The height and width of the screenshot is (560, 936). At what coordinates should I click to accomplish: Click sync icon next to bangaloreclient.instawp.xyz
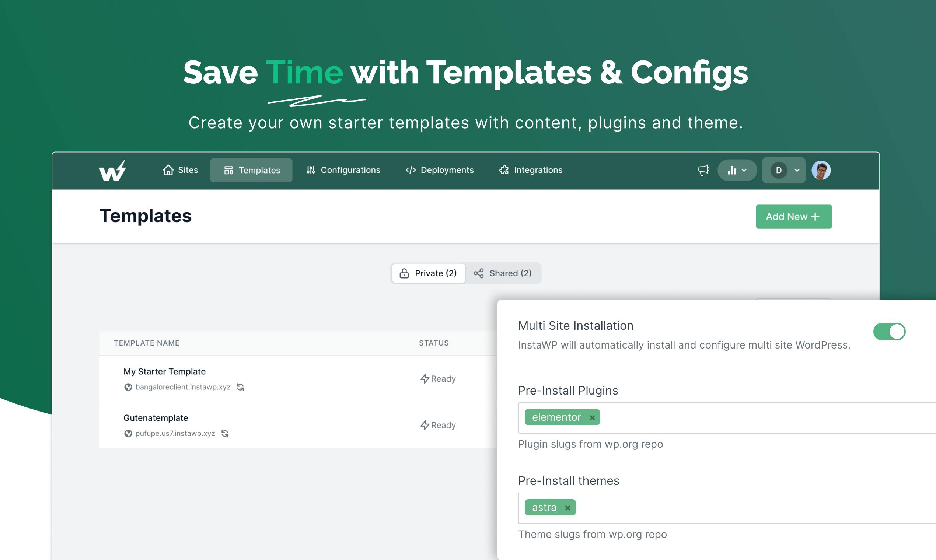pyautogui.click(x=240, y=387)
